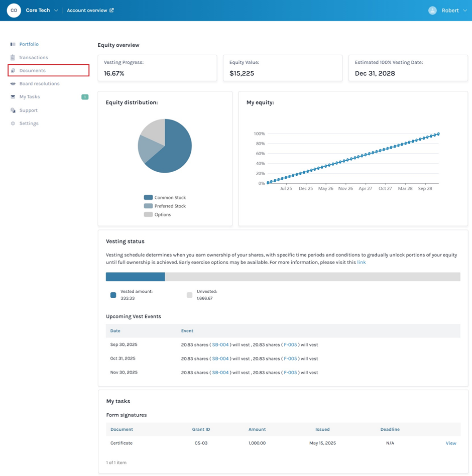The width and height of the screenshot is (472, 476).
Task: Click View for the Certificate task
Action: click(451, 443)
